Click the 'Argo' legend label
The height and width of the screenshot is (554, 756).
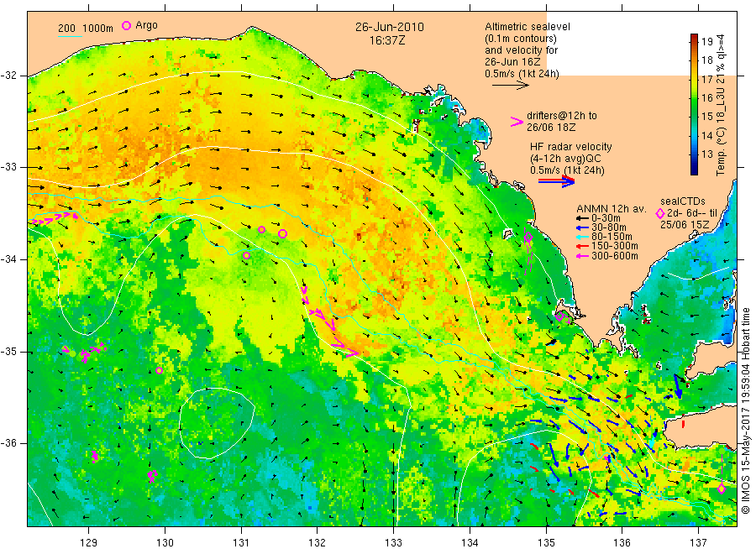coord(146,25)
